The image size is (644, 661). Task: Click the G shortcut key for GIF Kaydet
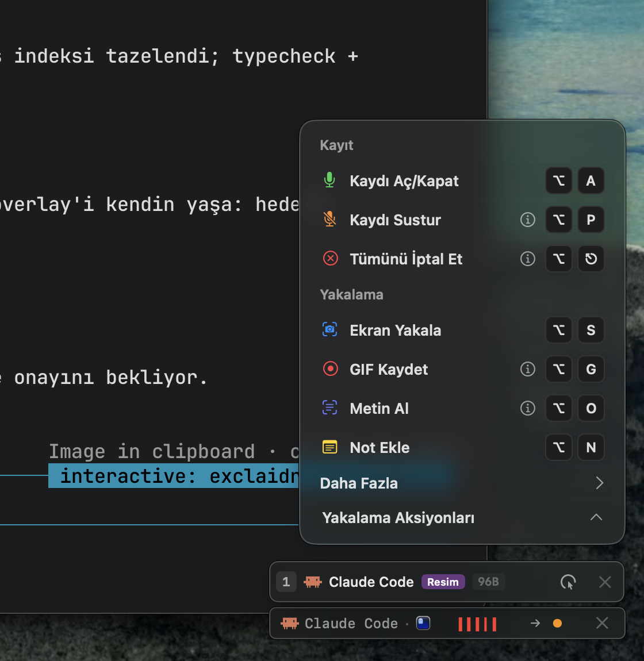591,369
